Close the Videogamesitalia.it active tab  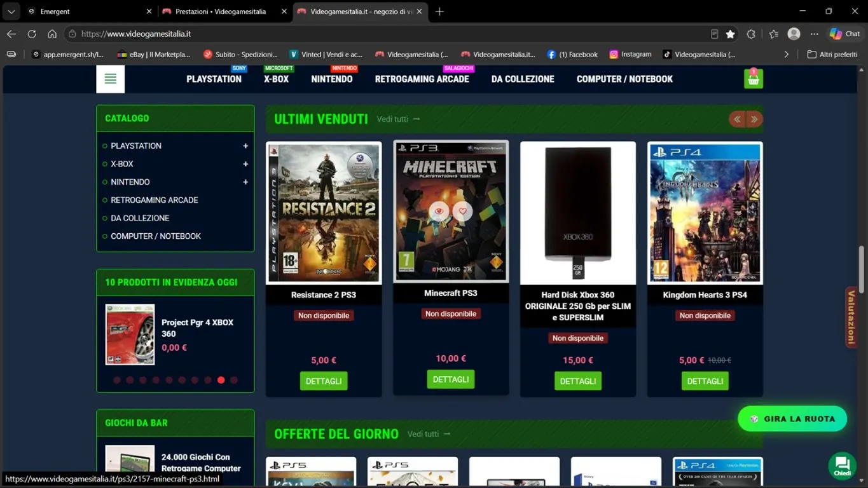tap(419, 11)
